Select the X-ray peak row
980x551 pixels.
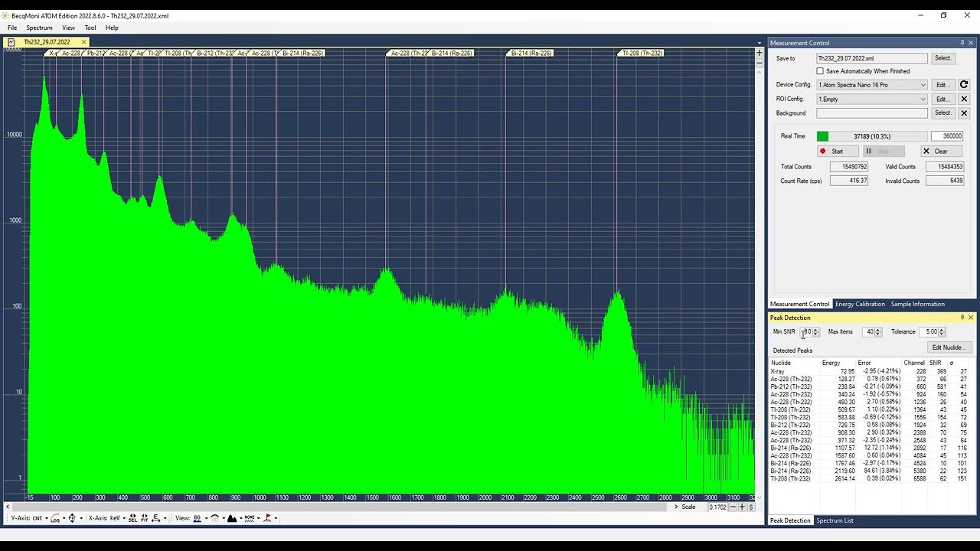pos(871,371)
